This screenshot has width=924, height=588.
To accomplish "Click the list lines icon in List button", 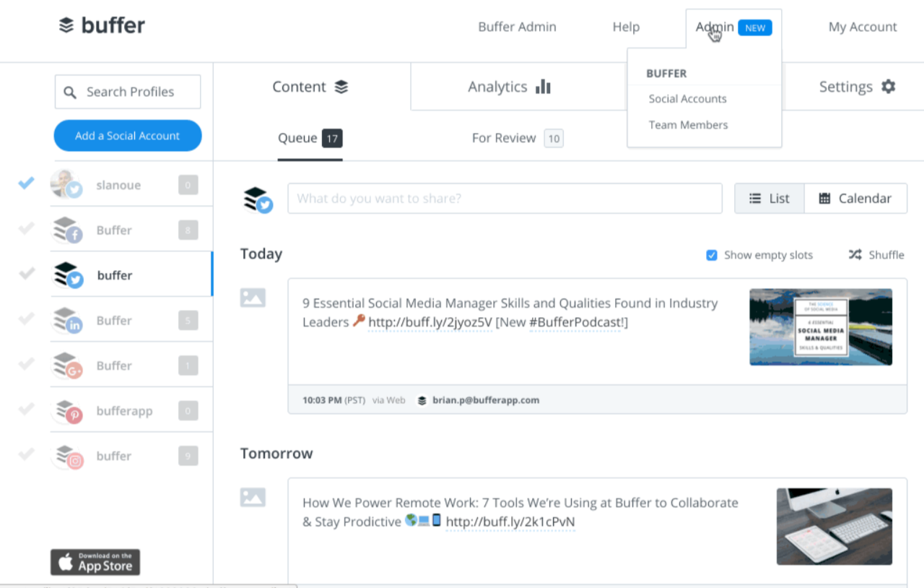I will click(755, 199).
